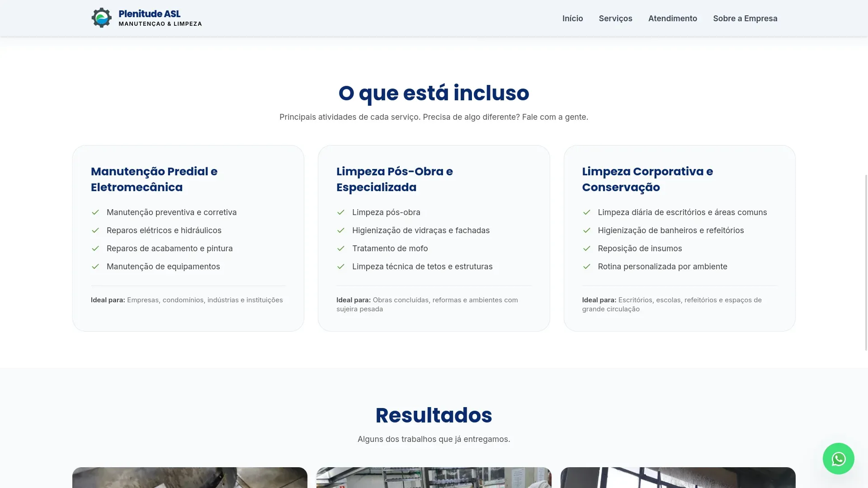Click checkmark beside Higienização de vidraças e fachadas
This screenshot has width=868, height=488.
click(x=341, y=230)
